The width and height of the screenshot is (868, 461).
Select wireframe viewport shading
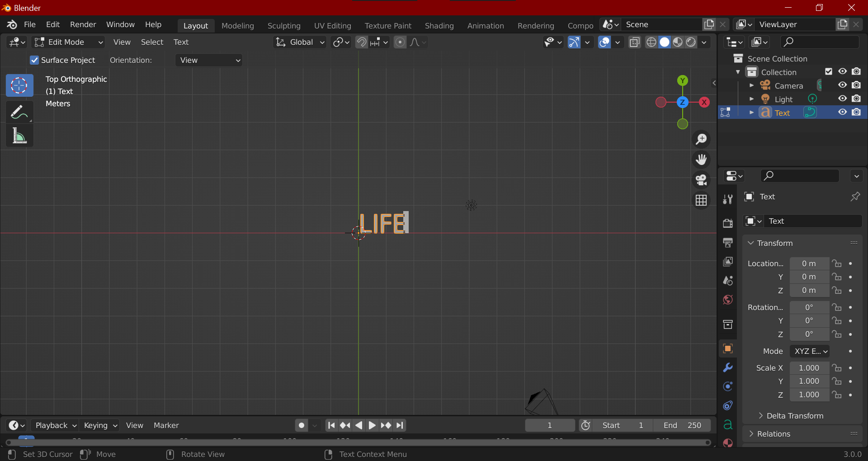[x=651, y=42]
